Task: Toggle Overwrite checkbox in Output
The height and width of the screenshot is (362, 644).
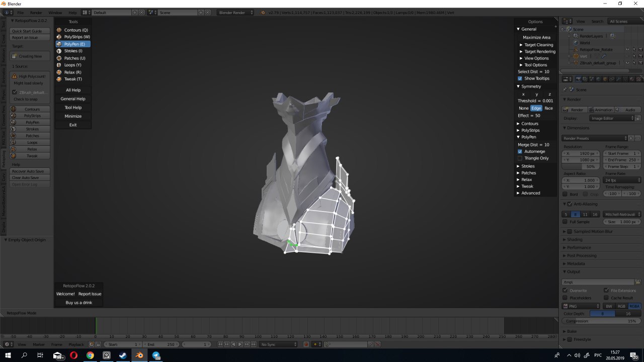Action: 566,291
